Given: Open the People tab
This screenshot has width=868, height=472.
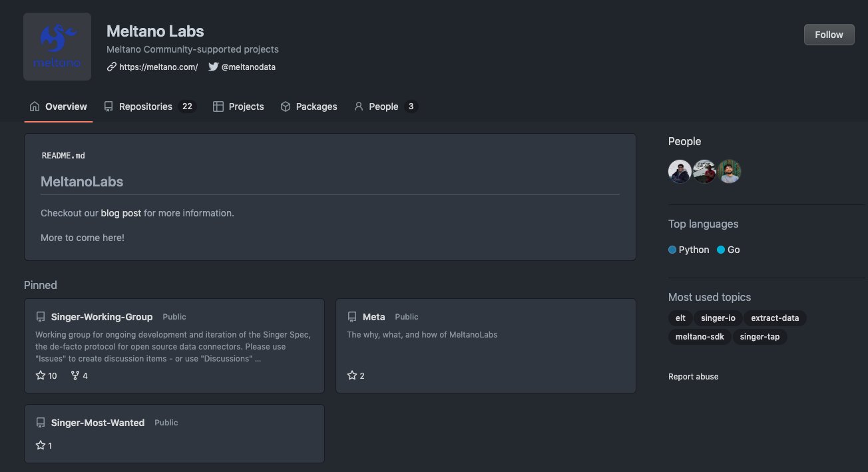Looking at the screenshot, I should (x=385, y=107).
